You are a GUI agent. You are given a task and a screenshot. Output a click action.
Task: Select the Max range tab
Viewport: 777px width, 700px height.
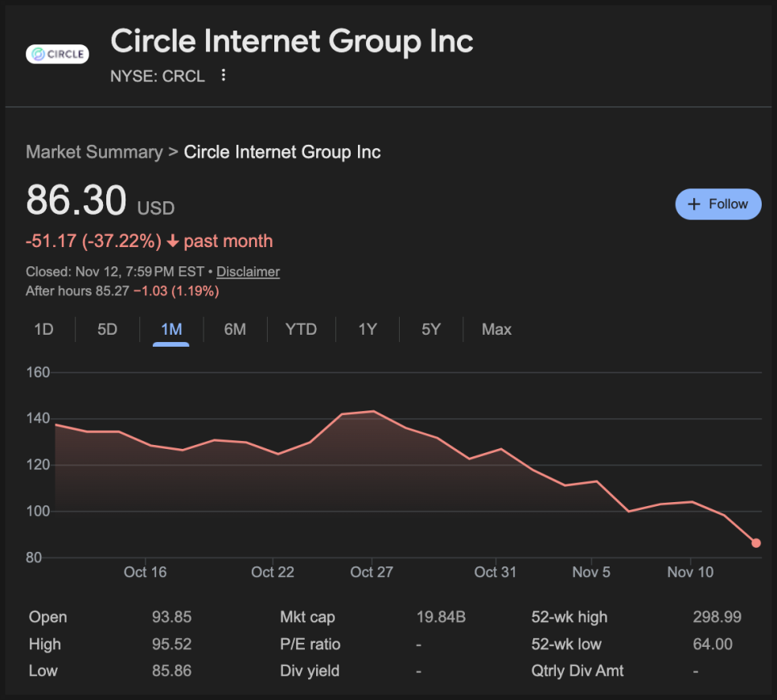point(496,329)
